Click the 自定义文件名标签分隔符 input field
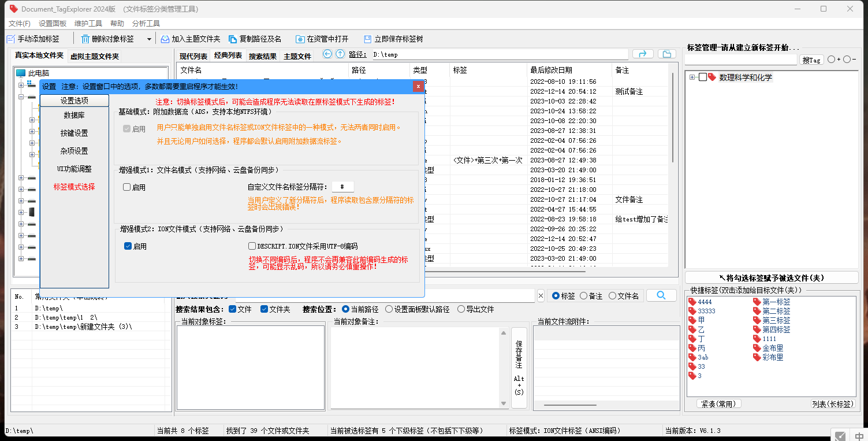868x441 pixels. pyautogui.click(x=342, y=187)
